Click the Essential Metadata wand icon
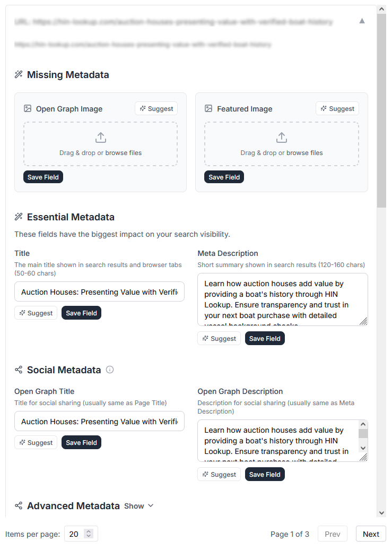The image size is (392, 549). click(x=19, y=217)
